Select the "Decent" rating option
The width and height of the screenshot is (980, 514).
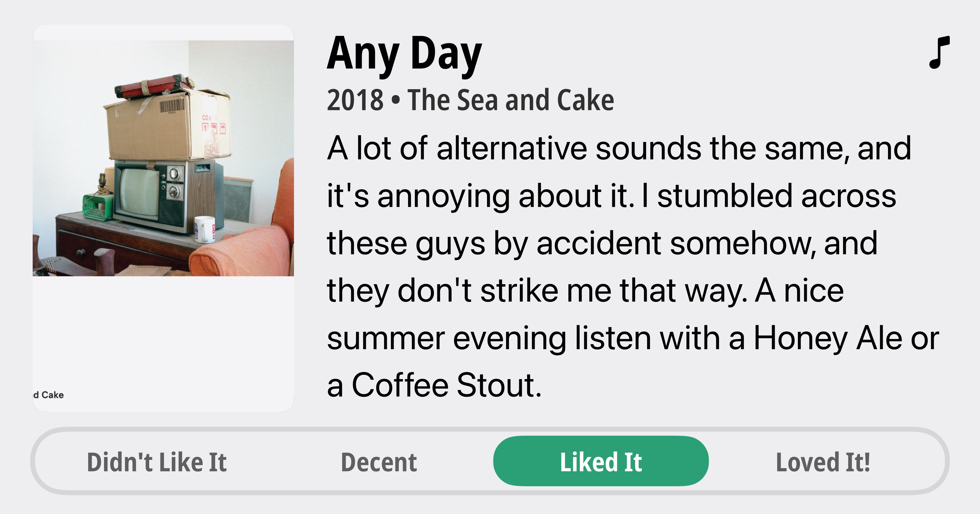coord(379,462)
